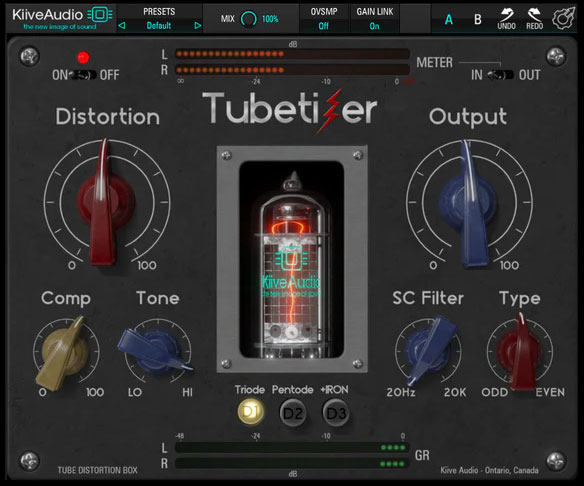The image size is (584, 486).
Task: Click the Distortion section label
Action: (108, 117)
